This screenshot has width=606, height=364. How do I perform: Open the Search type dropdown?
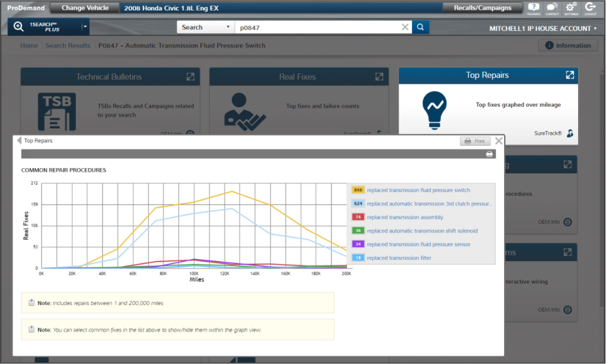click(206, 27)
